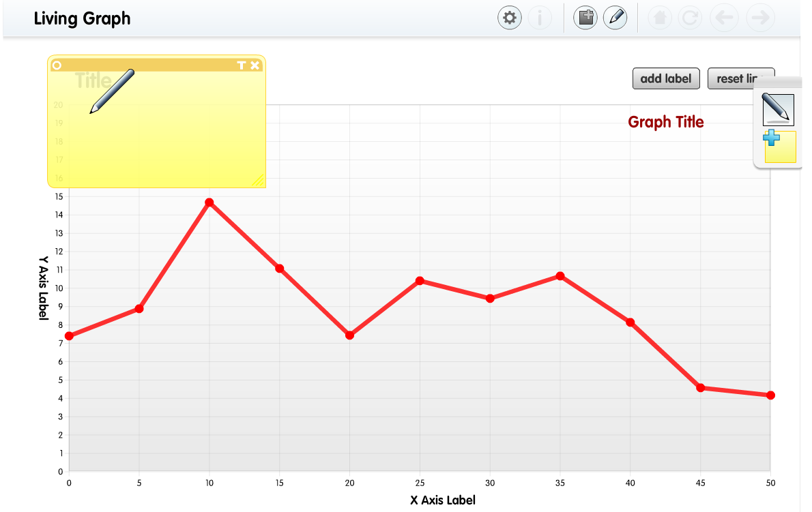Click the "Graph Title" text
Viewport: 812px width, 512px height.
point(665,122)
